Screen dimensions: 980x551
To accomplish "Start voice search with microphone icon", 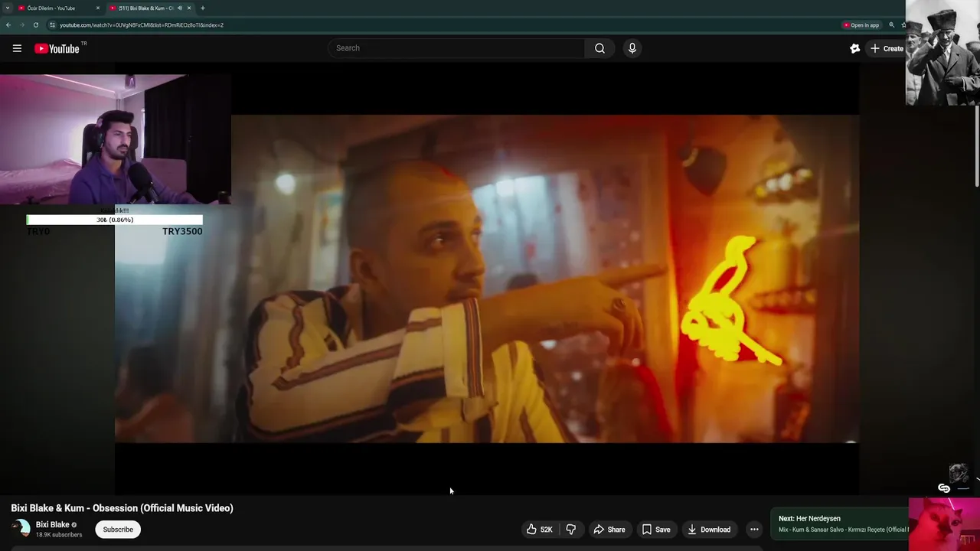I will (632, 48).
